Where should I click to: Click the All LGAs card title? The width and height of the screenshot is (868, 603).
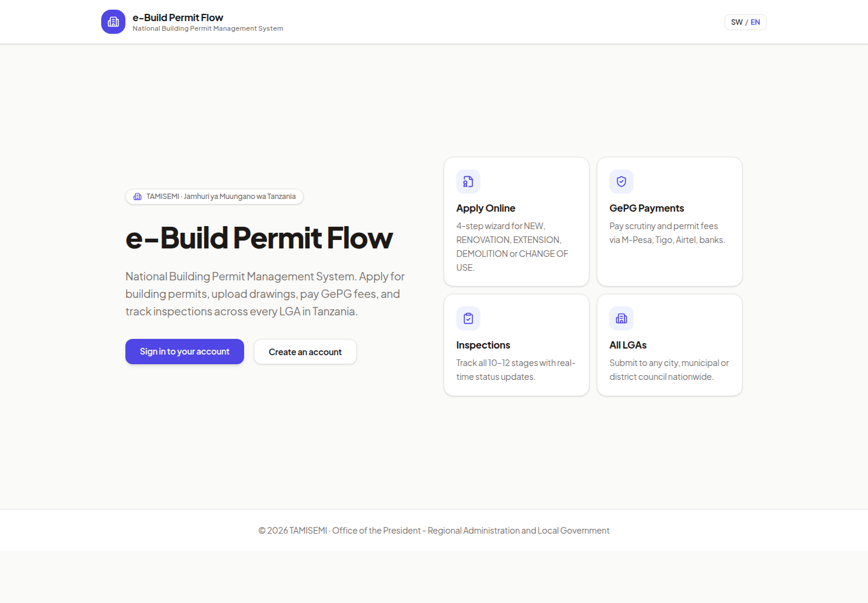(628, 345)
